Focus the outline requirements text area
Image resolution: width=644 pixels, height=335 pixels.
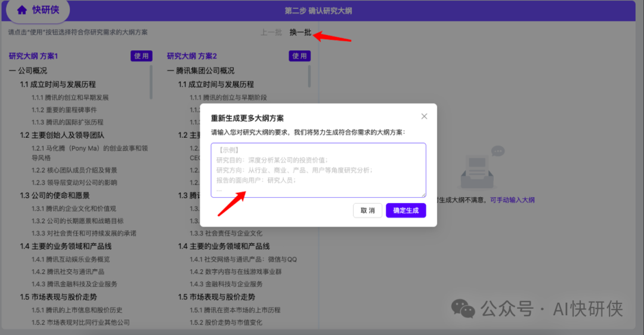(x=318, y=170)
